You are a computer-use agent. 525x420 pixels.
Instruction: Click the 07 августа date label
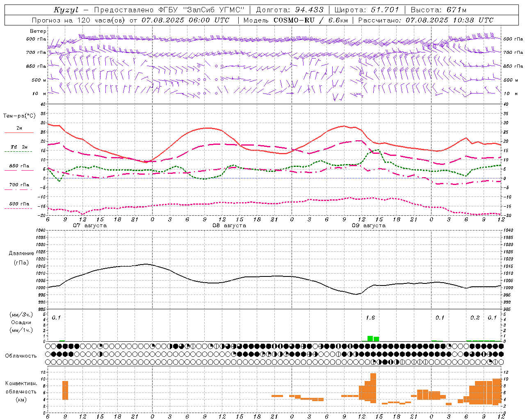90,226
